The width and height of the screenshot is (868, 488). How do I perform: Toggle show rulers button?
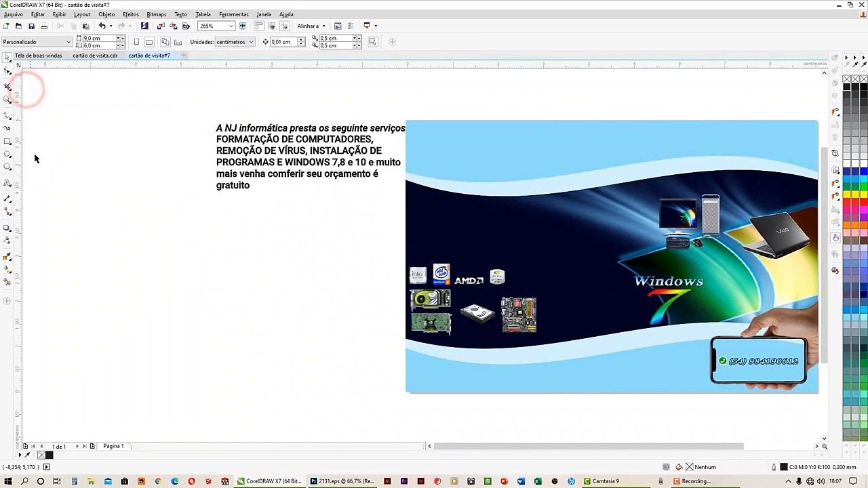[x=259, y=26]
